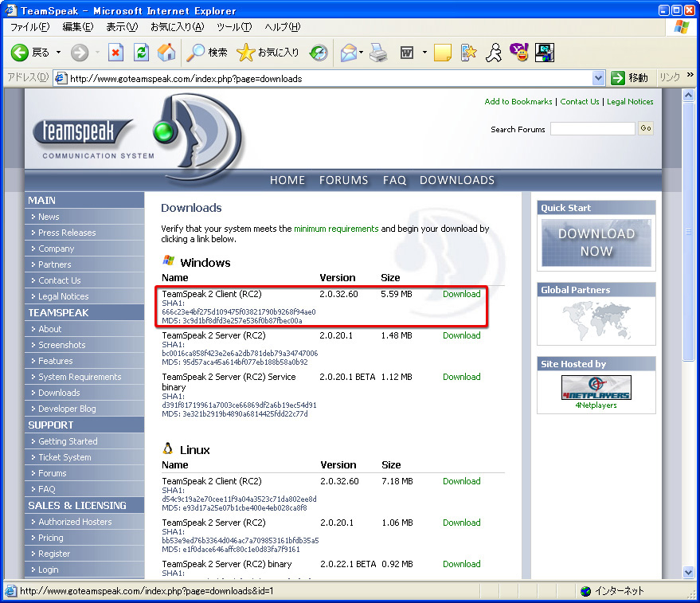This screenshot has height=603, width=700.
Task: Go to the FORUMS navigation tab
Action: coord(343,180)
